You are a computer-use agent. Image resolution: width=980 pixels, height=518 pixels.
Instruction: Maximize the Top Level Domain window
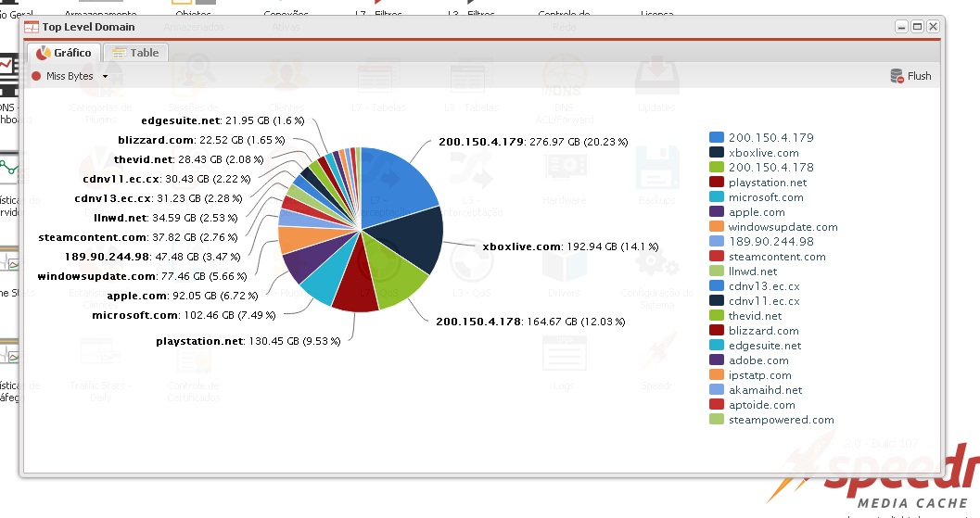point(917,27)
